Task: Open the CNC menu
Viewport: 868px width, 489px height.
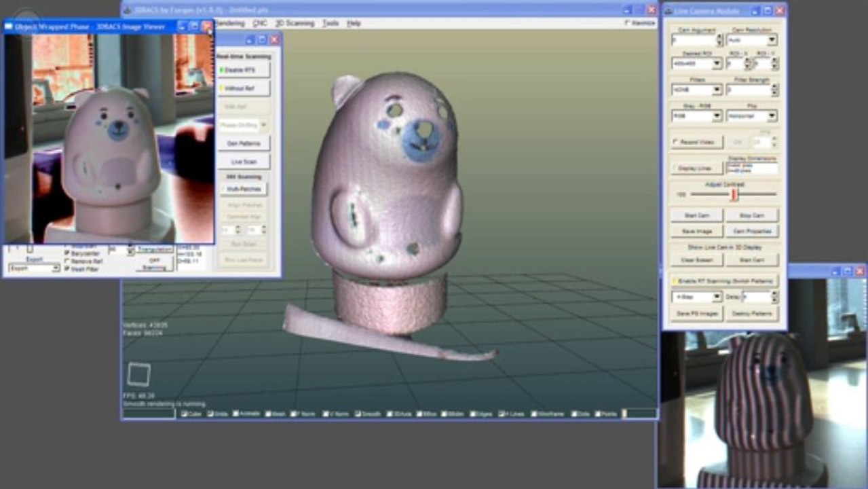Action: [x=260, y=23]
